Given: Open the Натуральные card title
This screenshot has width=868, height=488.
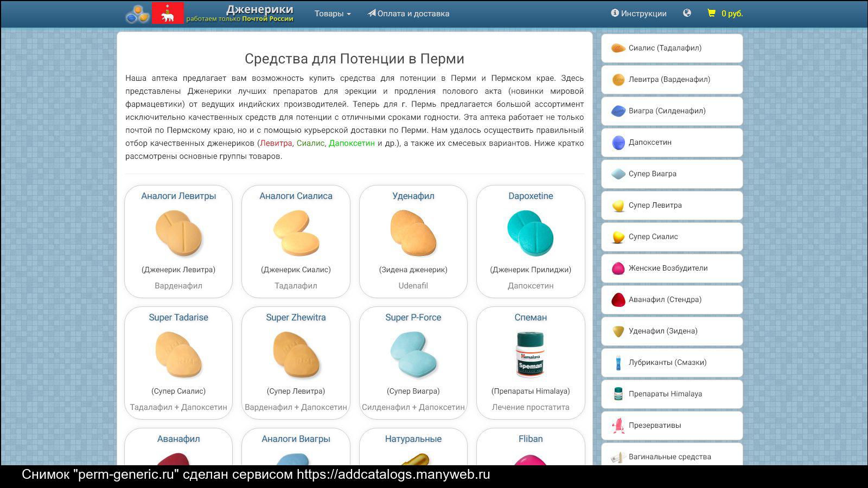Looking at the screenshot, I should coord(413,439).
